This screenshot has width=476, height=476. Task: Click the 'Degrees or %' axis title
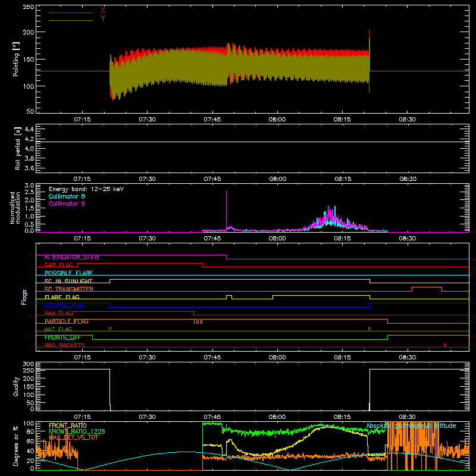pyautogui.click(x=16, y=446)
